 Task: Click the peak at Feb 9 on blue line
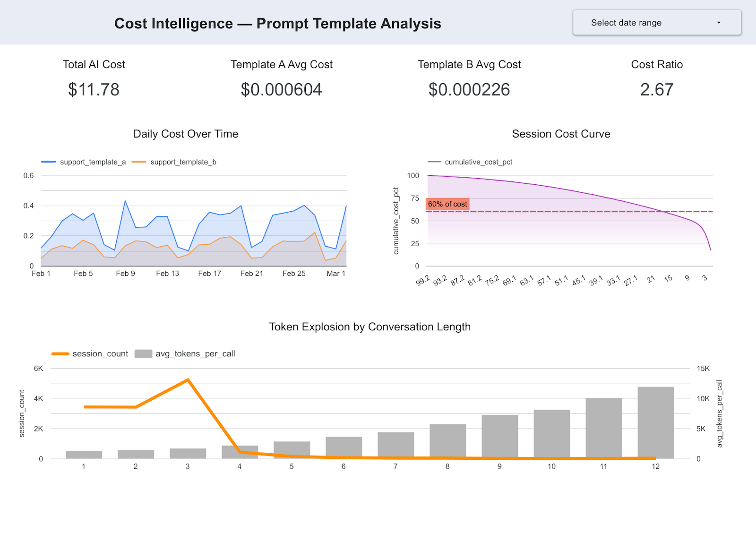click(x=125, y=200)
